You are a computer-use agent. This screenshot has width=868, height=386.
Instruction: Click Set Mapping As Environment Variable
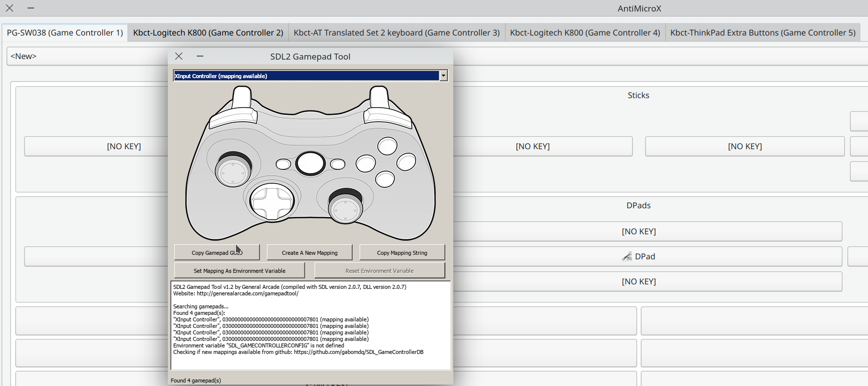click(x=239, y=270)
